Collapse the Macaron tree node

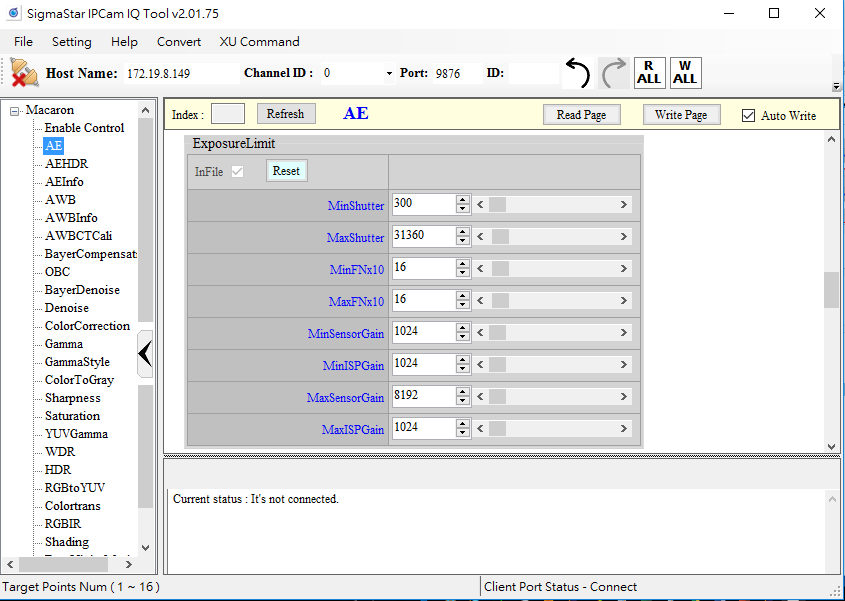pyautogui.click(x=15, y=111)
